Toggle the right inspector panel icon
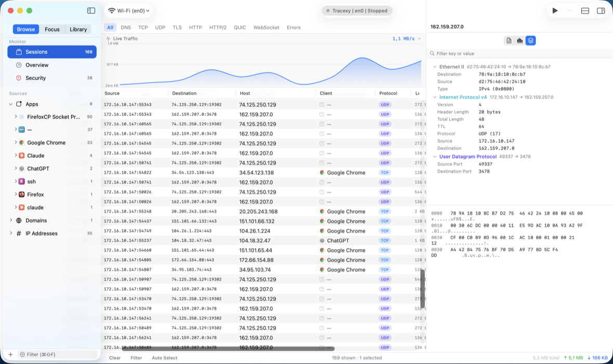 click(601, 10)
